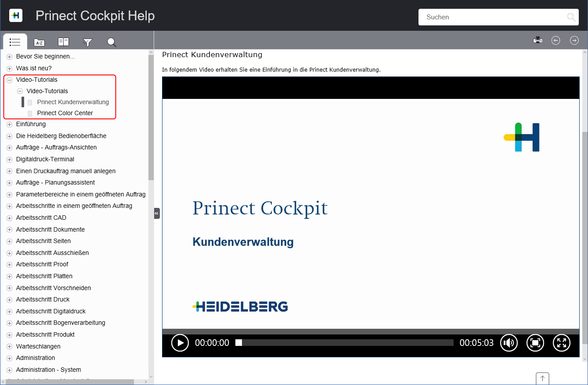Select Arbeitsschritt Vorschneiden entry
The image size is (588, 385).
[54, 288]
